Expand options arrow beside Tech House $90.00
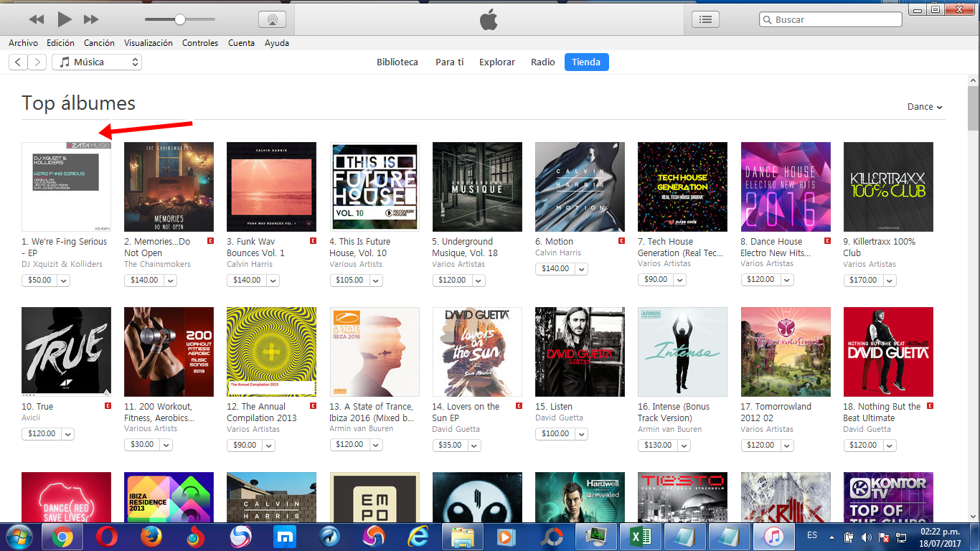980x551 pixels. click(679, 280)
